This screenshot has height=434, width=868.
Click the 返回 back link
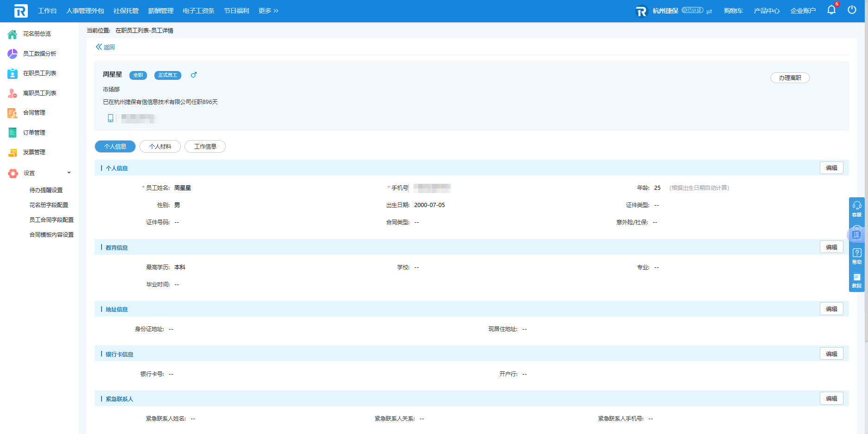[x=105, y=47]
